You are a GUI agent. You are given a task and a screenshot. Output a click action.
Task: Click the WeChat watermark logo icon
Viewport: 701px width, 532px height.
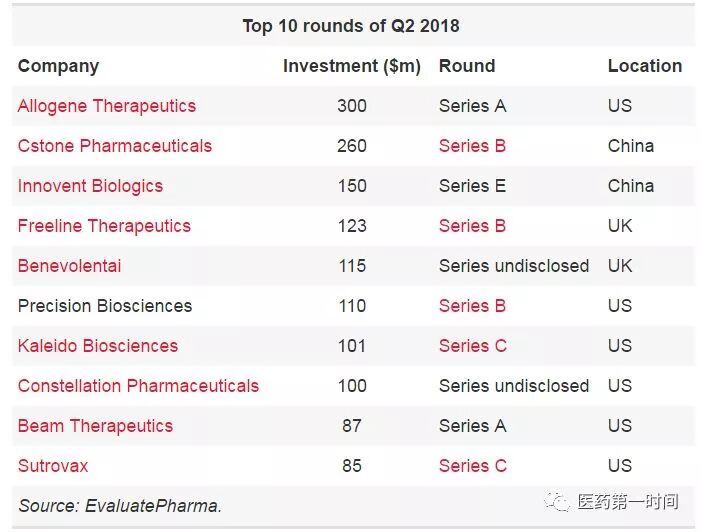pos(559,501)
